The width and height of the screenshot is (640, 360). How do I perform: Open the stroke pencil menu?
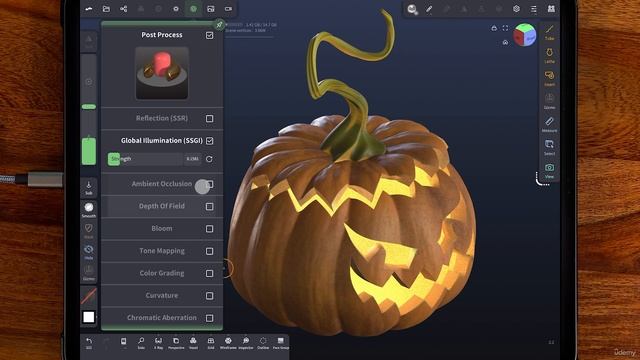(429, 9)
